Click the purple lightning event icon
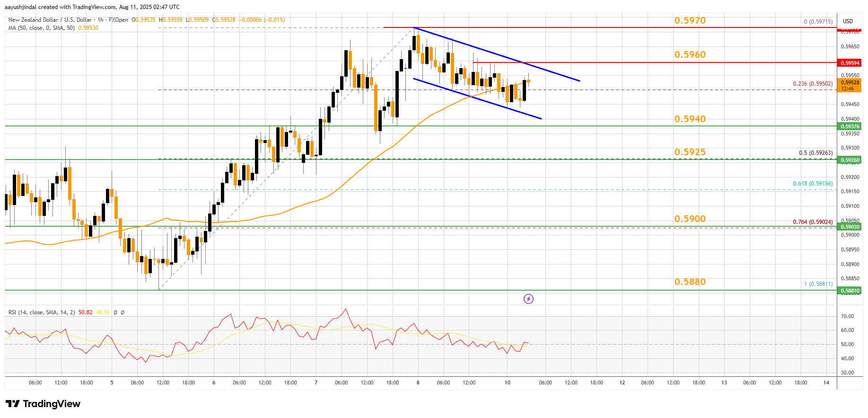868x418 pixels. (x=528, y=299)
